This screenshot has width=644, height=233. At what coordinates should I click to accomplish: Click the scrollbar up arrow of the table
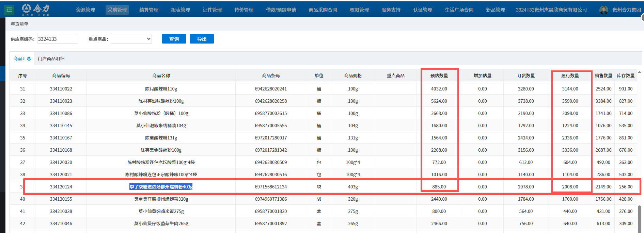coord(639,72)
